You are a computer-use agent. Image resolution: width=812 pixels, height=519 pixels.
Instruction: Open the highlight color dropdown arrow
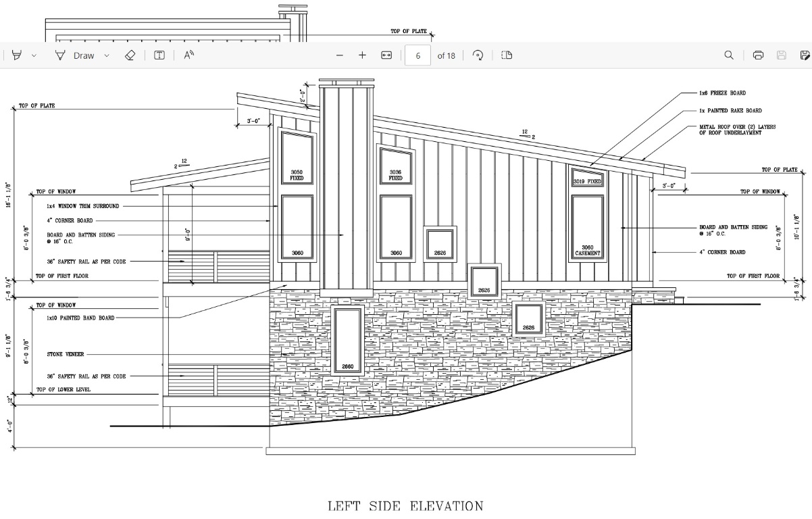coord(34,55)
